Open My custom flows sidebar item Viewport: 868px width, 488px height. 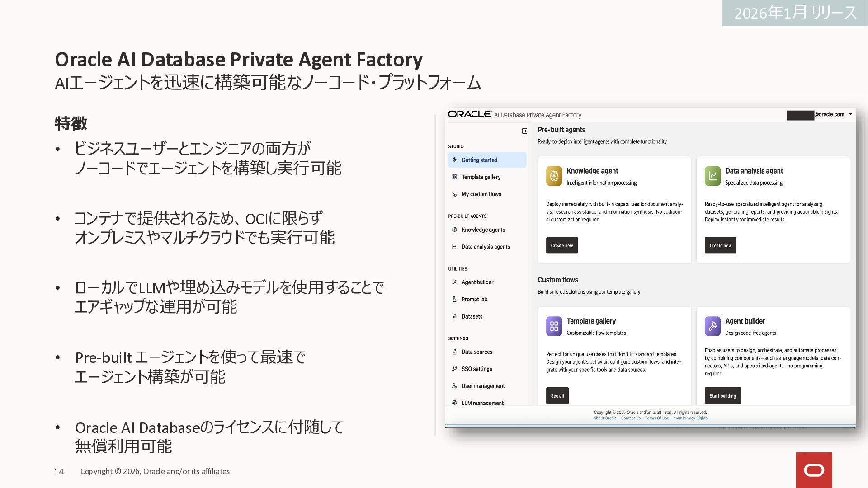click(x=481, y=194)
